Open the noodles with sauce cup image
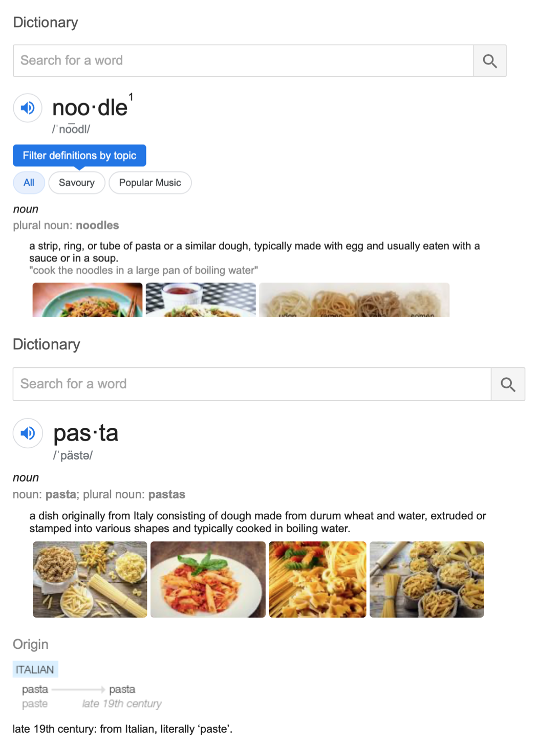The height and width of the screenshot is (743, 560). 201,300
